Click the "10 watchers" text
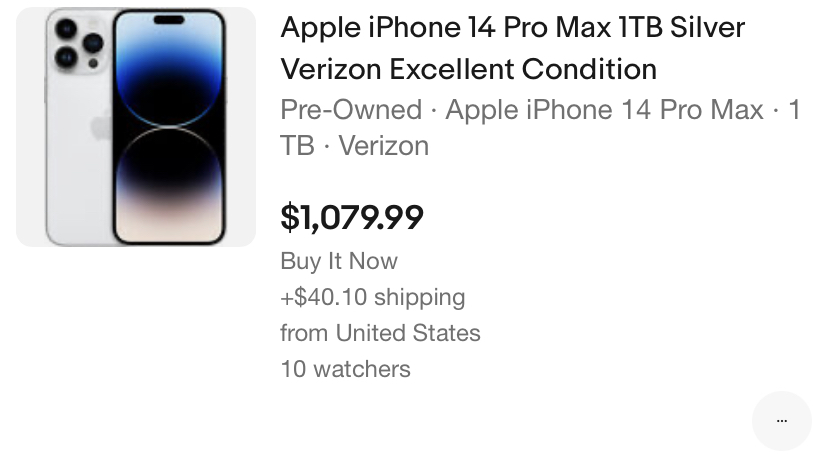The image size is (828, 465). 345,369
